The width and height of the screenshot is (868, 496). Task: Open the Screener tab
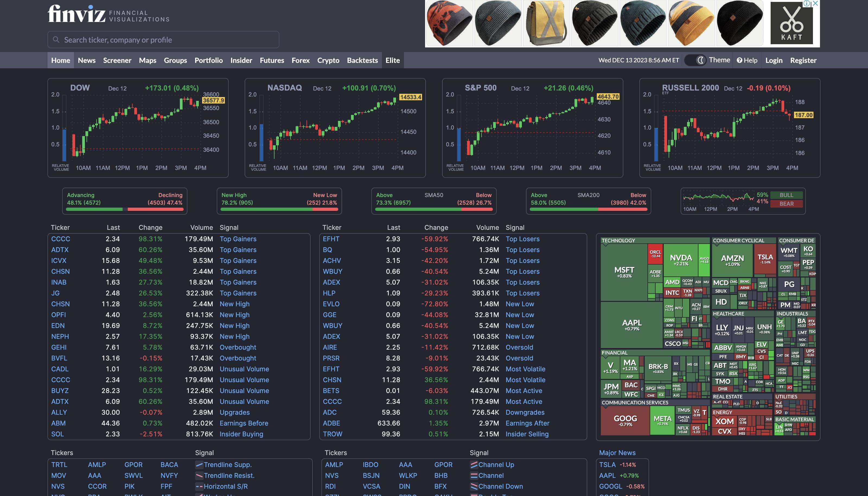click(117, 60)
